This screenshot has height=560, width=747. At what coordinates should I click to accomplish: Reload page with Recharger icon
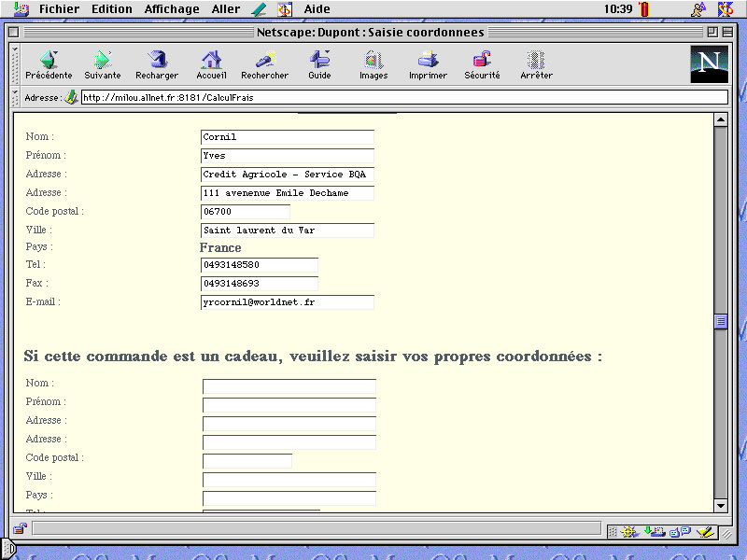pos(157,60)
